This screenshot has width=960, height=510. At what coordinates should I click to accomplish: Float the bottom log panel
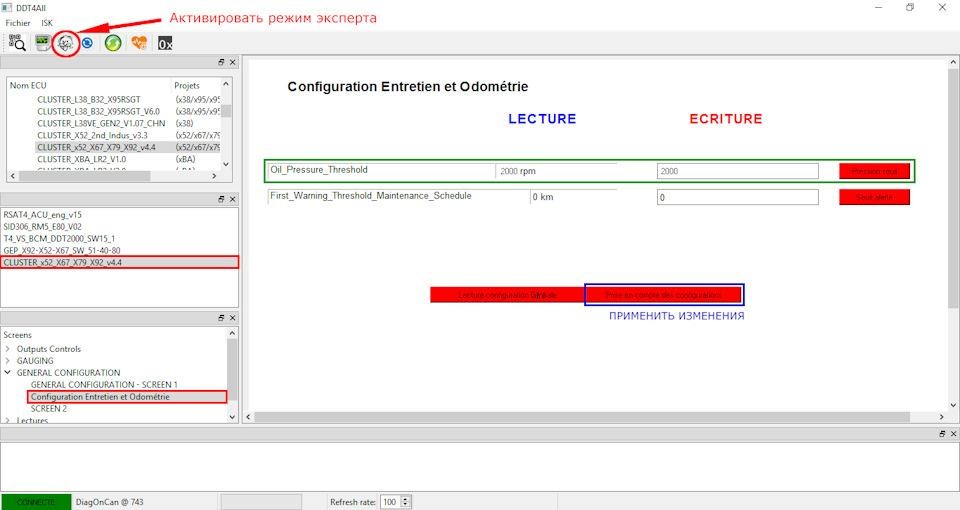[942, 433]
